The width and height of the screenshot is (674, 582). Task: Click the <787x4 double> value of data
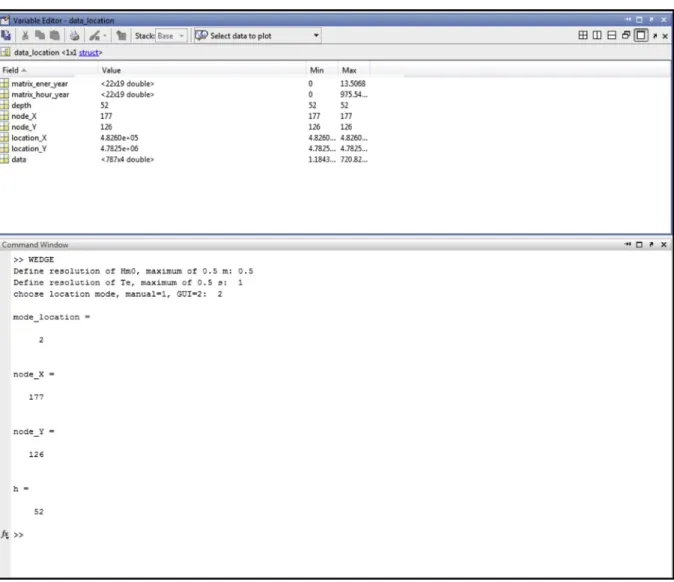(127, 159)
